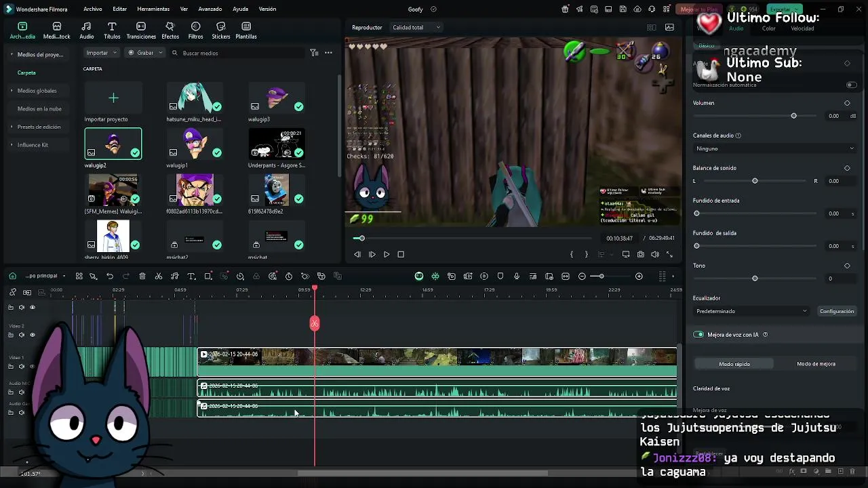Screen dimensions: 868x488
Task: Click the Text tool icon in timeline toolbar
Action: (x=191, y=276)
